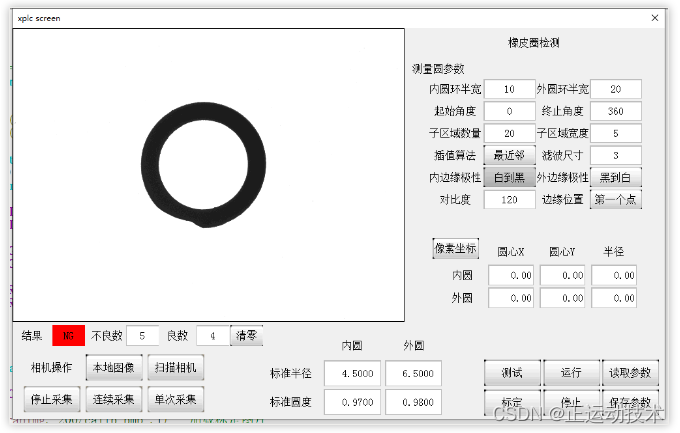Select 内圆 半径 result field
This screenshot has height=433, width=680.
click(x=614, y=275)
